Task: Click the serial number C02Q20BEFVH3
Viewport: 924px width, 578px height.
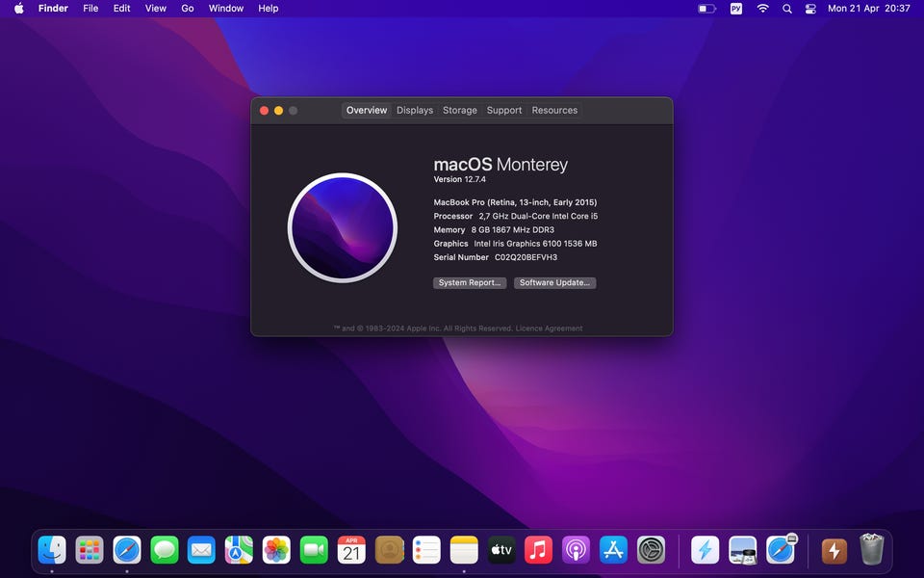Action: 526,257
